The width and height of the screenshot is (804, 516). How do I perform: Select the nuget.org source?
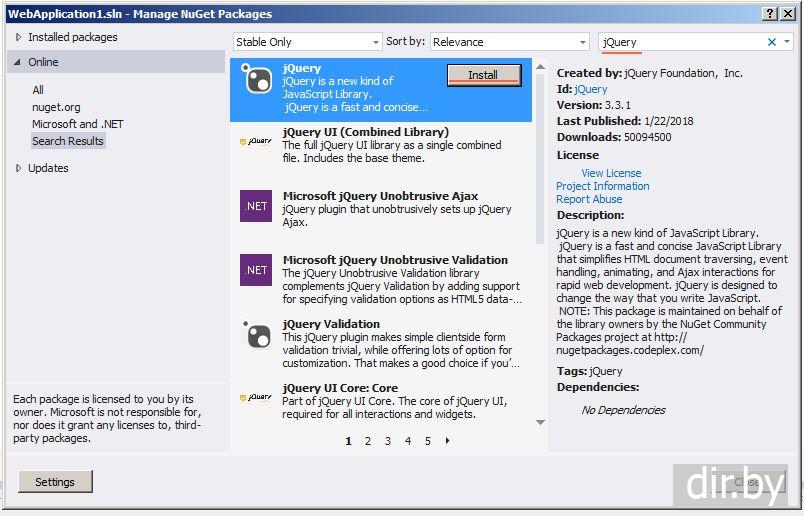[56, 107]
